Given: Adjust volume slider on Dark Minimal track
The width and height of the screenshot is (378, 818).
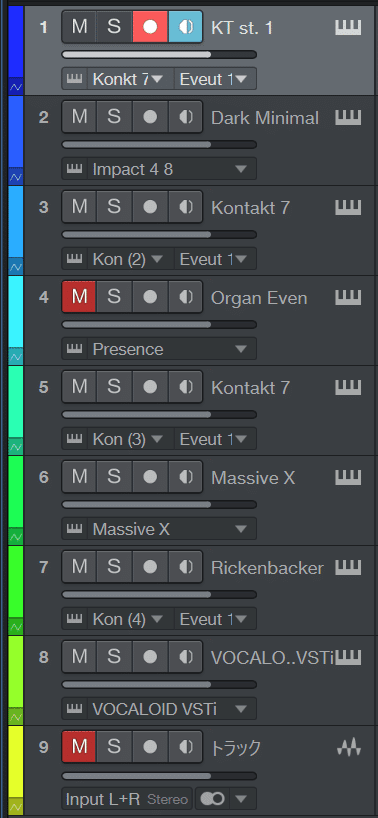Looking at the screenshot, I should pos(159,145).
